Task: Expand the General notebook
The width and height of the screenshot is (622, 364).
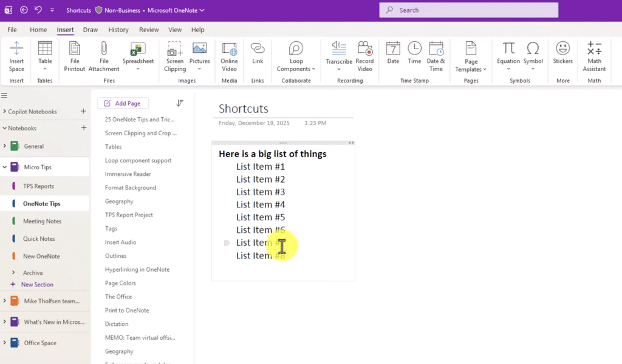Action: pyautogui.click(x=4, y=146)
